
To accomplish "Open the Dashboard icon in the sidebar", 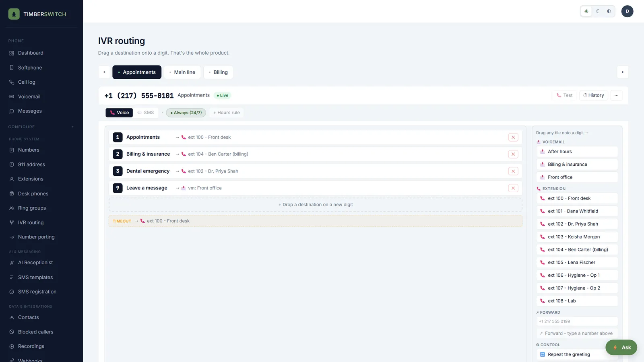I will coord(12,53).
